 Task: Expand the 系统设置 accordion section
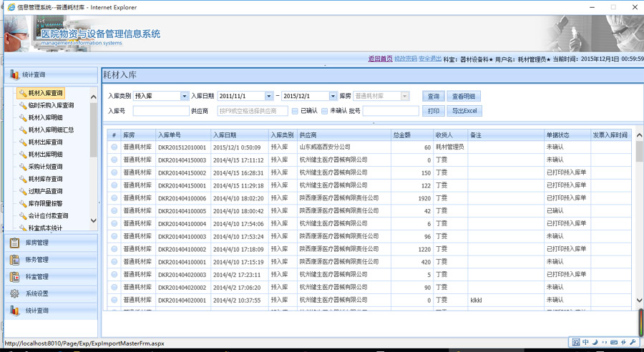[51, 293]
